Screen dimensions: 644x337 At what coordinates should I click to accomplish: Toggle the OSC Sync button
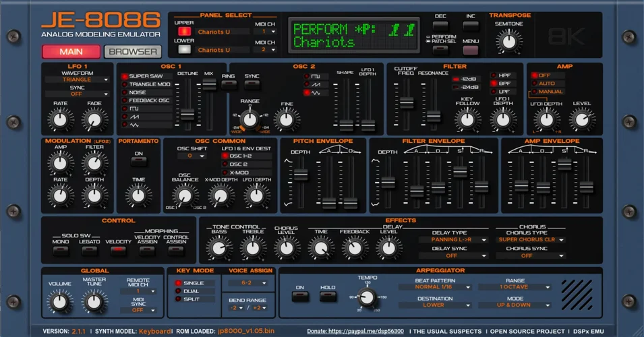[x=252, y=84]
